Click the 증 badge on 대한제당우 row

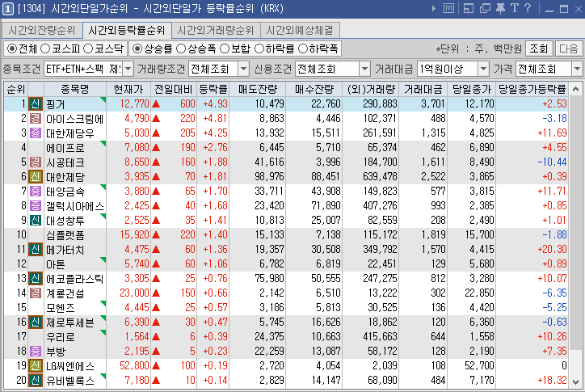pyautogui.click(x=36, y=133)
